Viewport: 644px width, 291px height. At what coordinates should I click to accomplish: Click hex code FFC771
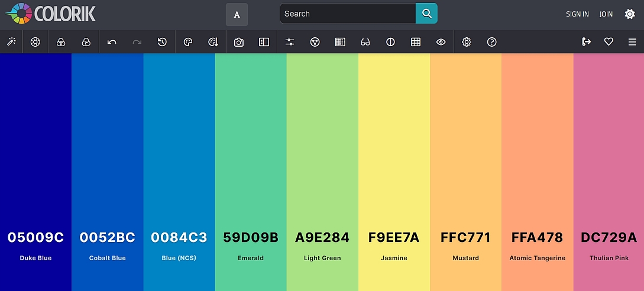tap(466, 237)
